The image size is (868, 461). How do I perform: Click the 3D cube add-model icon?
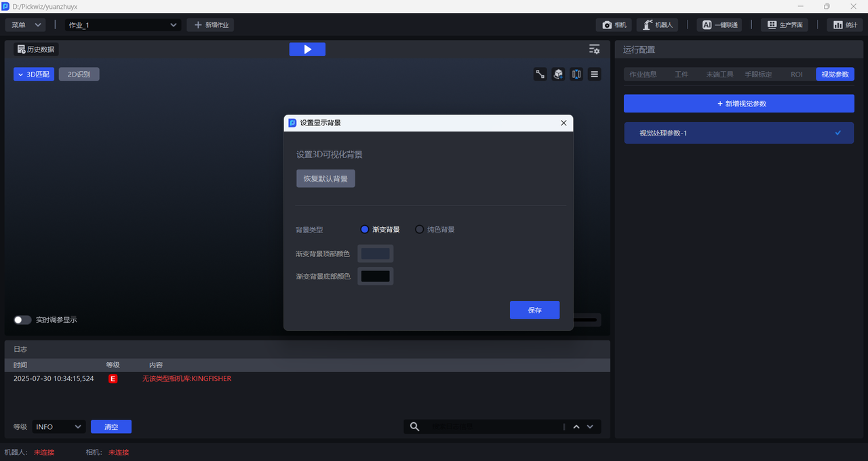558,75
